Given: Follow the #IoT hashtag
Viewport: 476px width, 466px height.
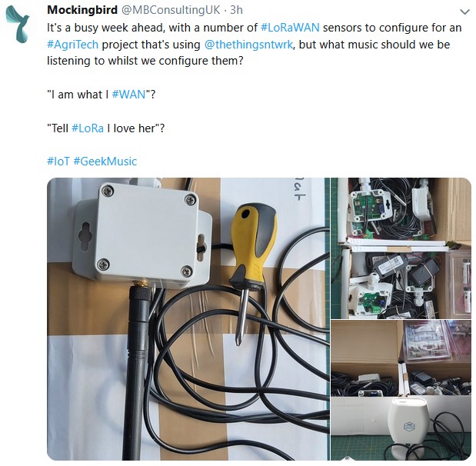Looking at the screenshot, I should (58, 161).
